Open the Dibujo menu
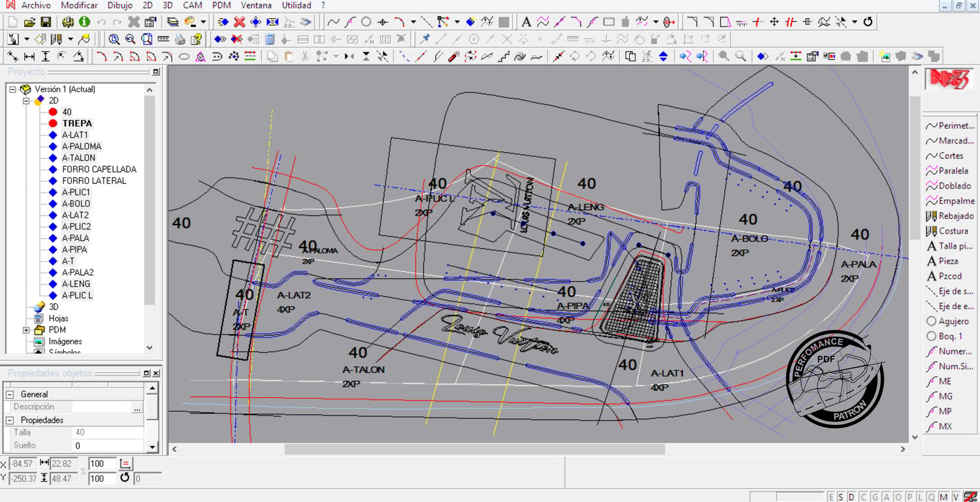 tap(120, 5)
